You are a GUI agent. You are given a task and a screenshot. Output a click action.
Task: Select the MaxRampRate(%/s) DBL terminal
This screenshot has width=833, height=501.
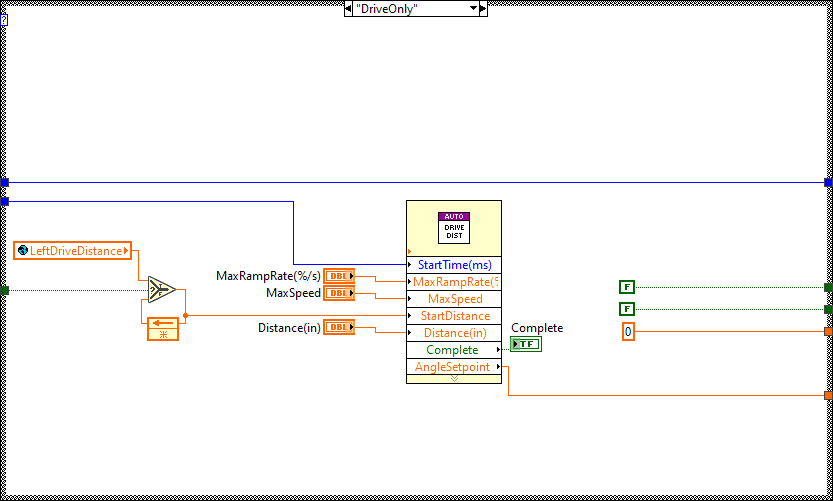click(338, 275)
